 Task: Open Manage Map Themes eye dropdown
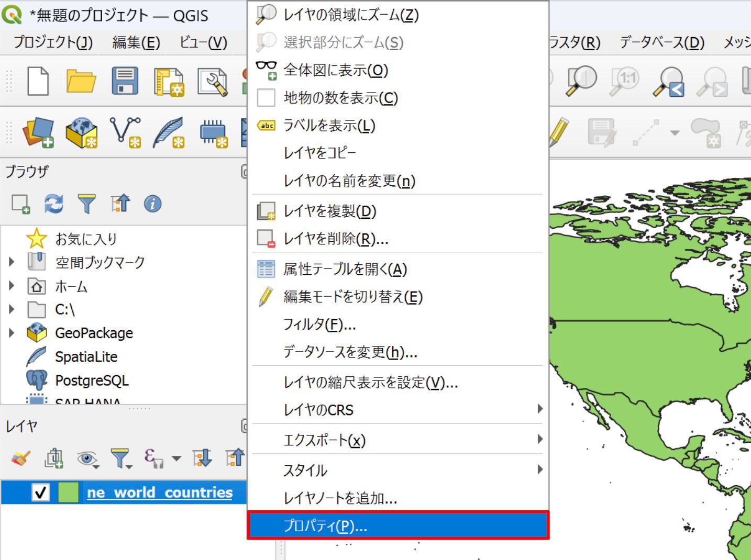point(88,460)
